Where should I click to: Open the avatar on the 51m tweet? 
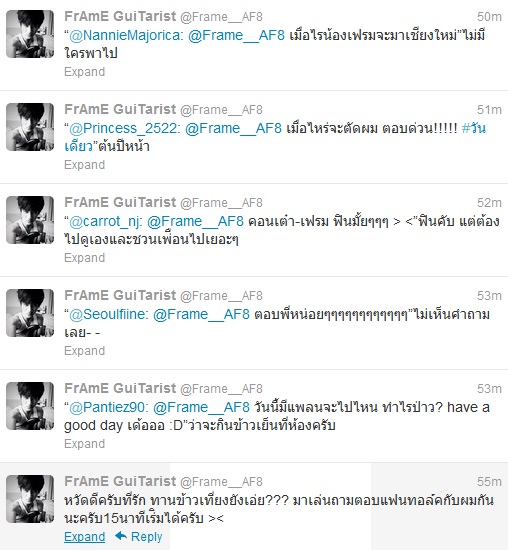(x=30, y=127)
